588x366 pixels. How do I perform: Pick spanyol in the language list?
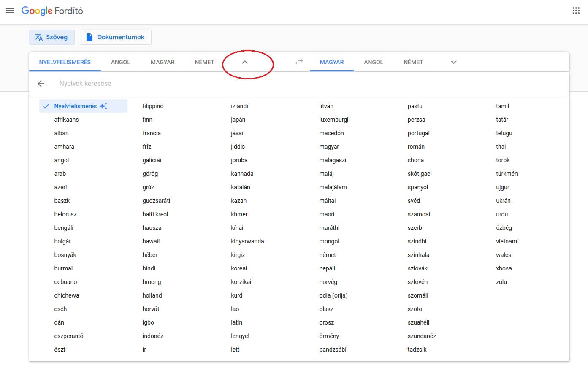coord(418,187)
